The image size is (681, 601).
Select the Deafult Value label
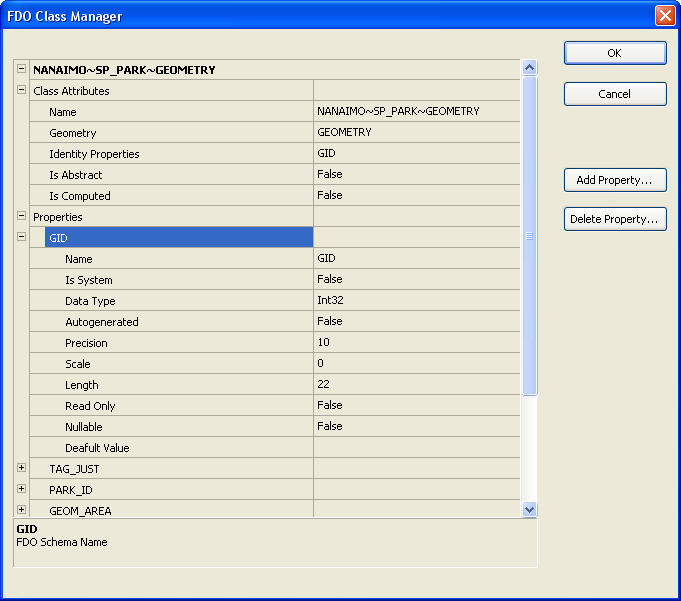point(97,448)
